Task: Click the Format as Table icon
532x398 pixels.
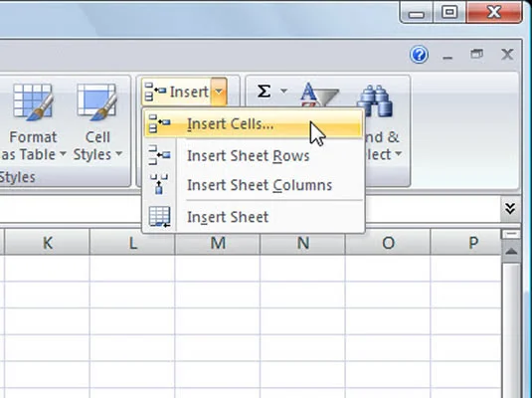Action: (33, 102)
